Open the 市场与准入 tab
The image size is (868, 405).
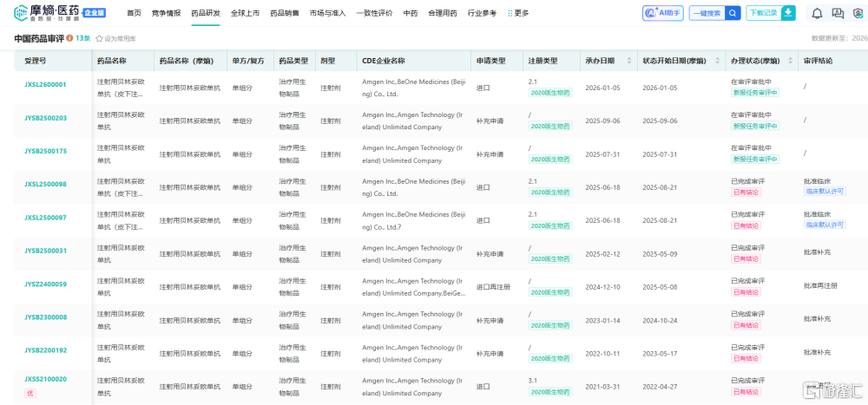click(328, 13)
